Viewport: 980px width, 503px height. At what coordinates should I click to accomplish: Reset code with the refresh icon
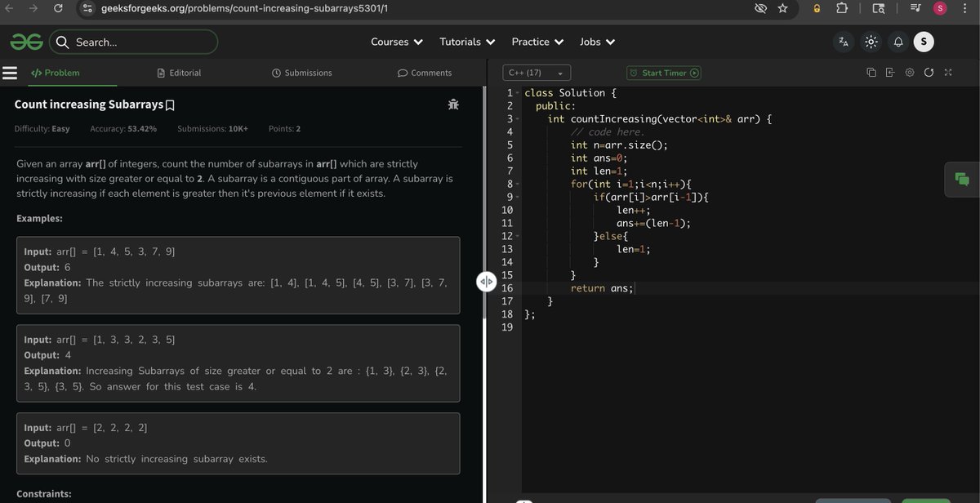click(x=929, y=73)
